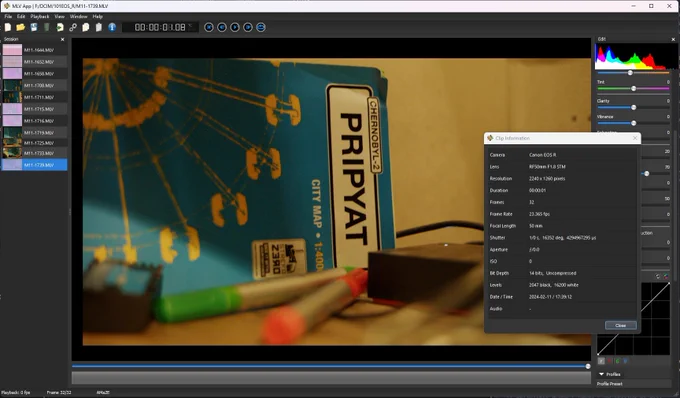Screen dimensions: 680x398
Task: Collapse the Profiles section triangle
Action: [602, 374]
